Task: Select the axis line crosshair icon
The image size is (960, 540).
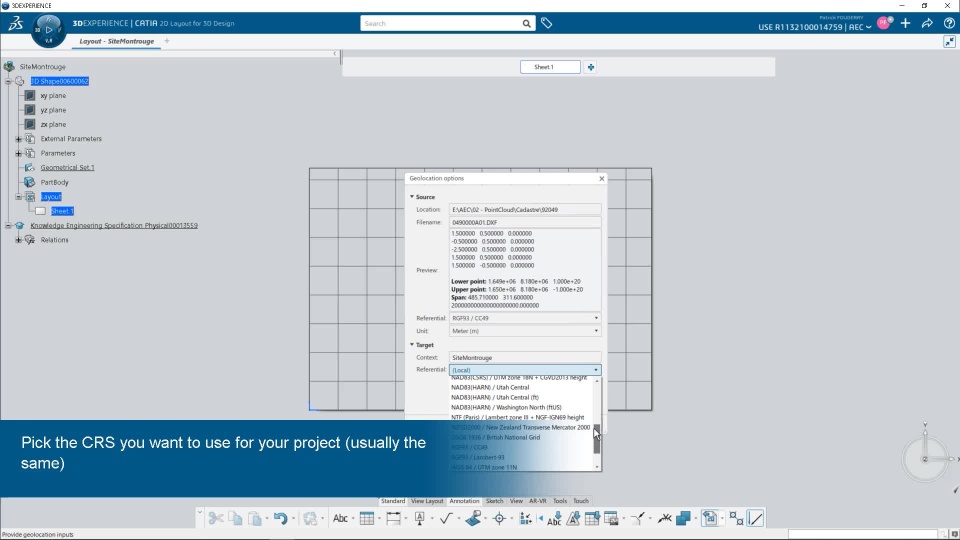Action: (x=499, y=519)
